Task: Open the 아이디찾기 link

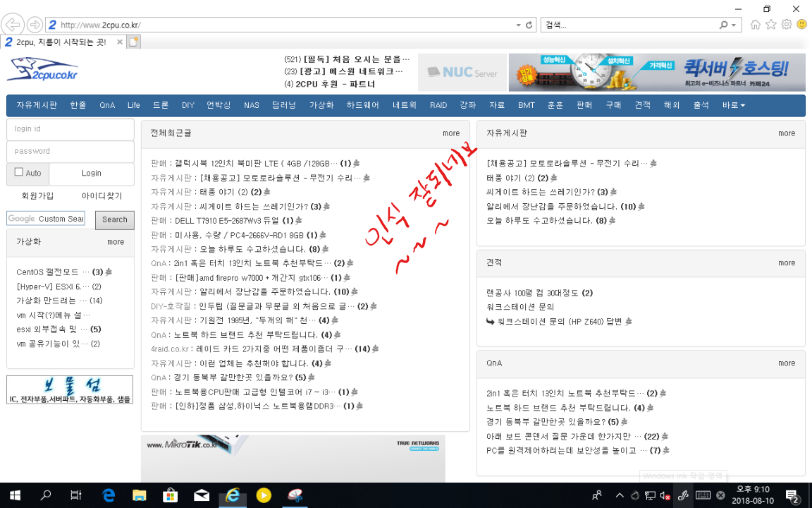Action: pyautogui.click(x=102, y=196)
